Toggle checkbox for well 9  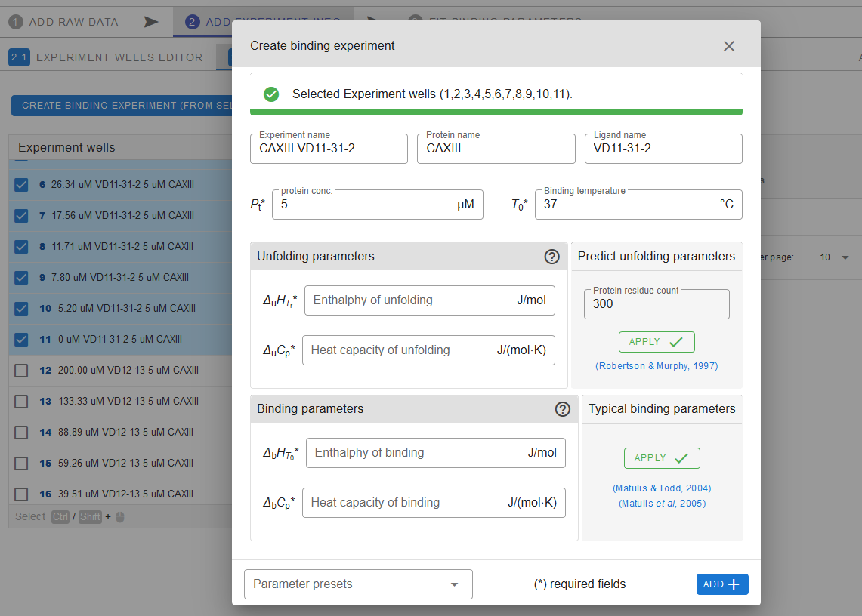[x=21, y=278]
